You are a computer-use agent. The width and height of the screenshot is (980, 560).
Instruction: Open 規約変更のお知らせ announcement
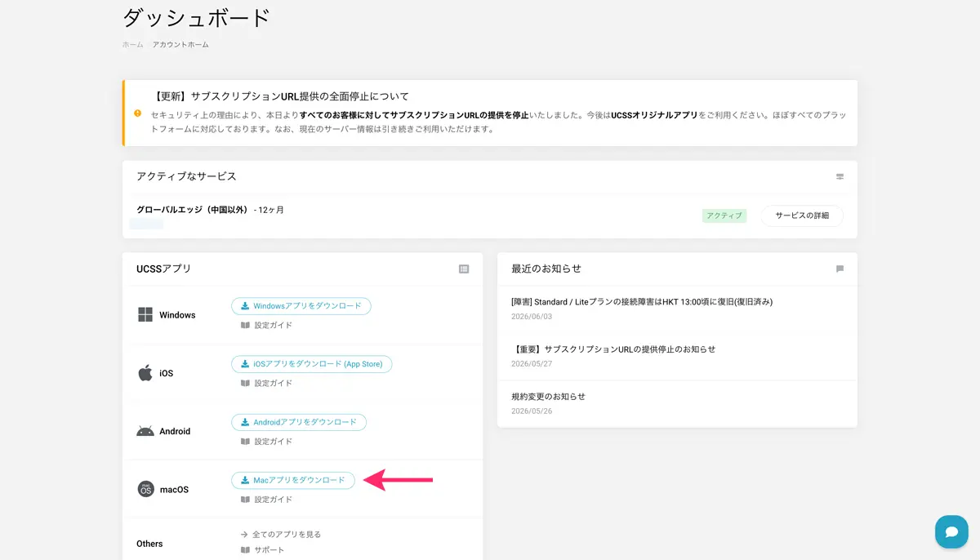pyautogui.click(x=548, y=396)
